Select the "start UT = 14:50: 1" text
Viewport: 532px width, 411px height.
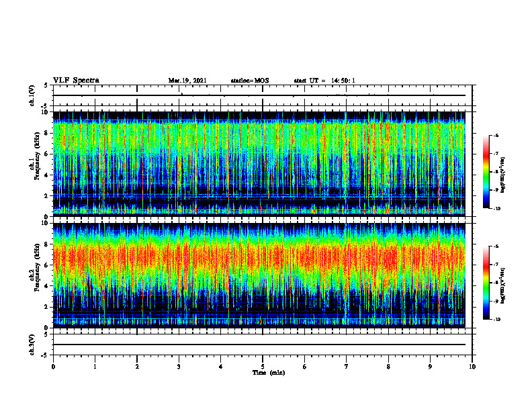tap(324, 81)
